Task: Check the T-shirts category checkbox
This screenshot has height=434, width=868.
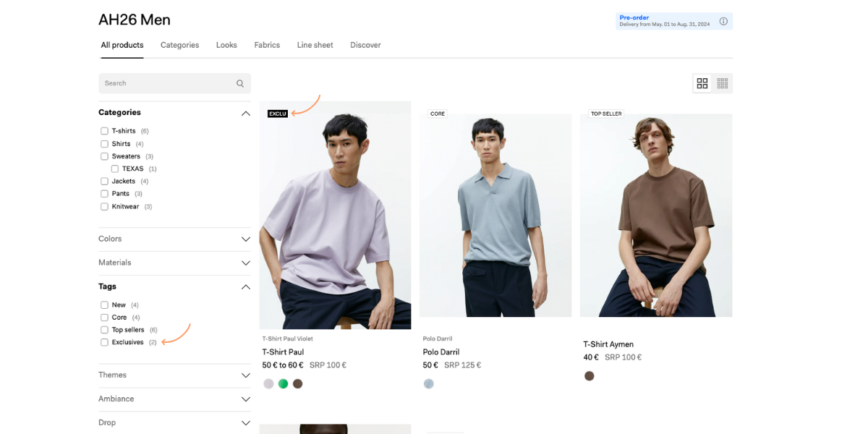Action: tap(104, 131)
